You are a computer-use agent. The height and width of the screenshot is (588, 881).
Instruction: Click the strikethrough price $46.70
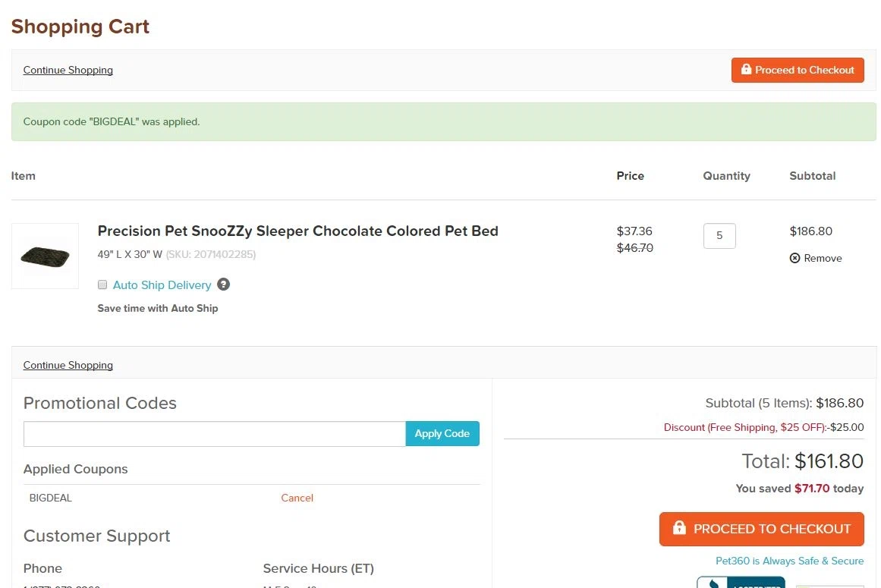click(x=635, y=247)
